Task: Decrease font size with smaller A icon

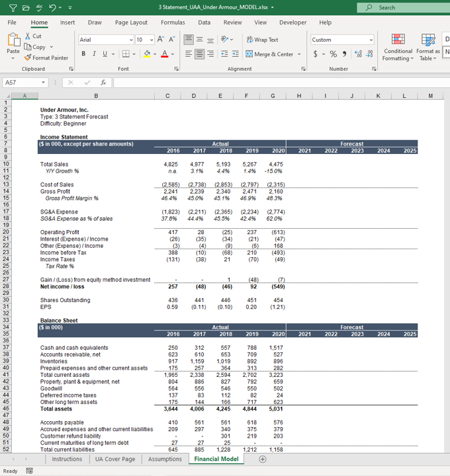Action: (x=171, y=40)
